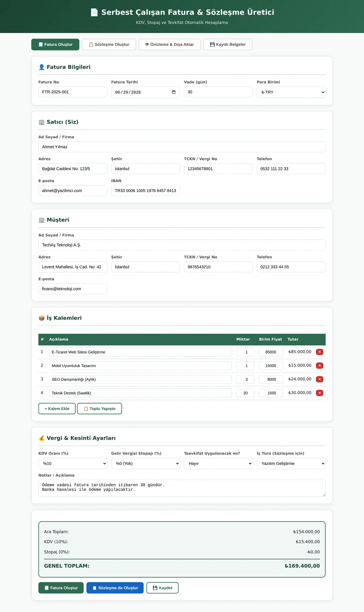Screen dimensions: 364x612
Task: Click the seller Şehir field İstanbul
Action: (x=146, y=169)
